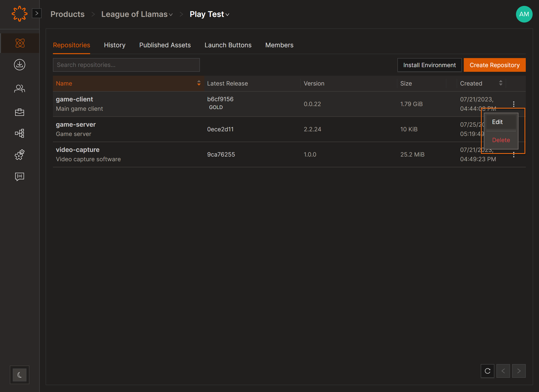Toggle dark mode with the moon button
This screenshot has width=539, height=392.
point(20,375)
